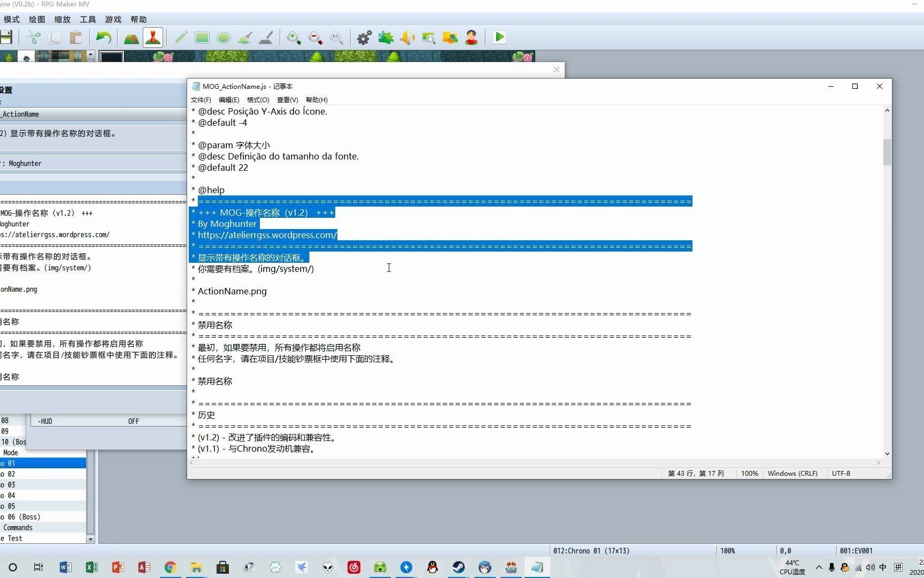Open the 绘图 menu in RPG Maker
Image resolution: width=924 pixels, height=578 pixels.
click(x=37, y=19)
